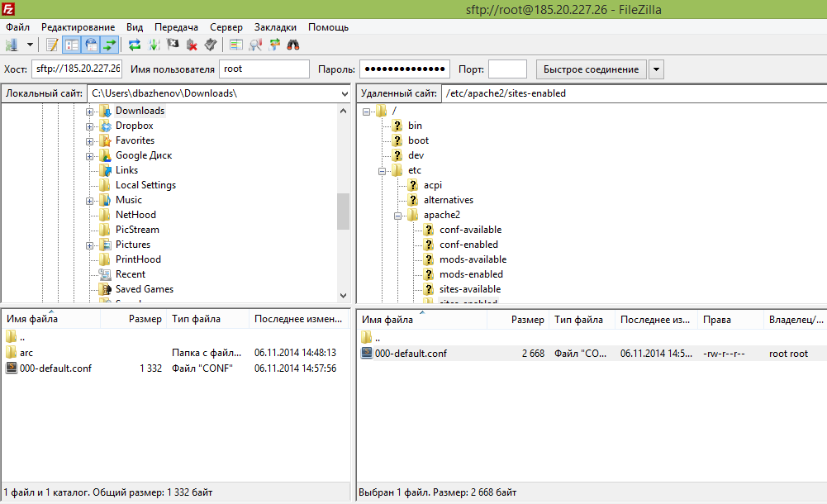Toggle the local directory tree view
827x504 pixels.
point(72,45)
